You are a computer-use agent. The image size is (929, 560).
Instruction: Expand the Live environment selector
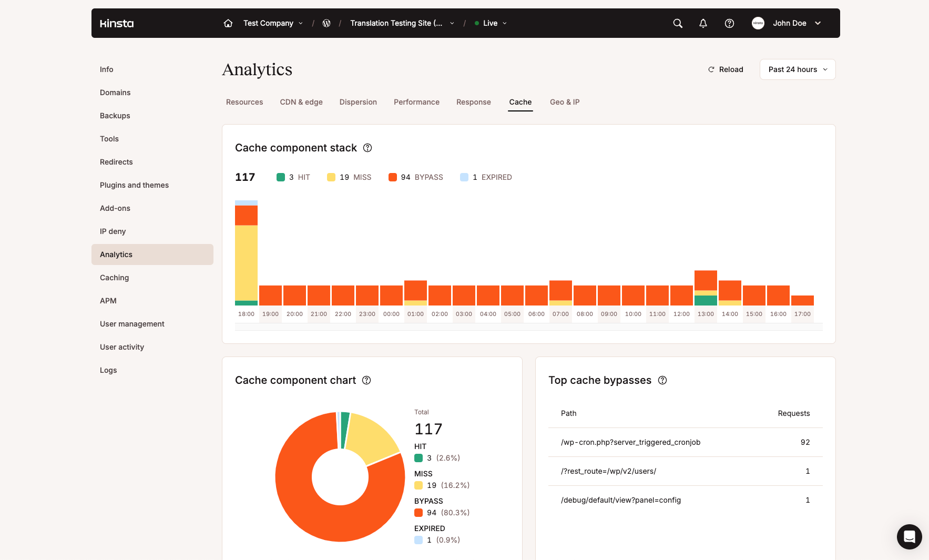click(x=491, y=23)
